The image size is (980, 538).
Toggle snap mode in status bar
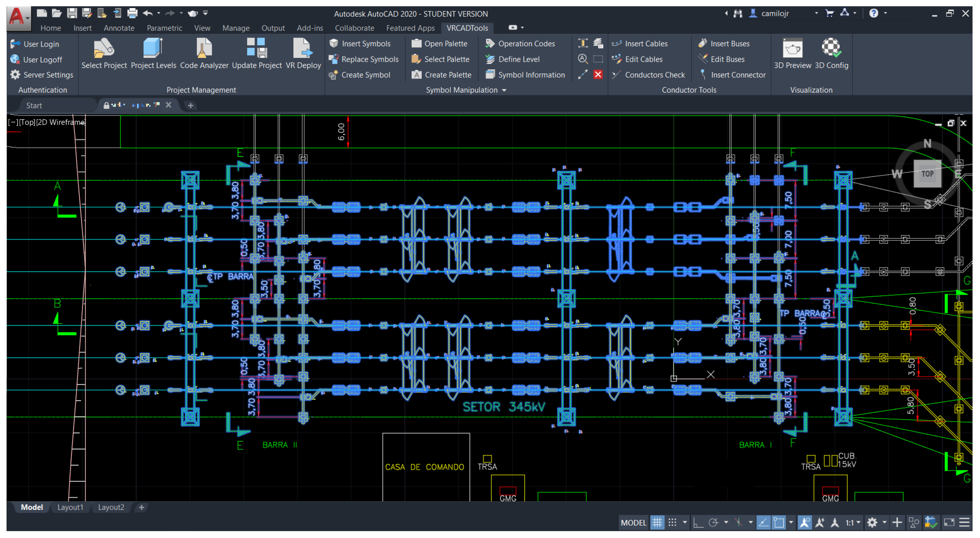tap(672, 522)
